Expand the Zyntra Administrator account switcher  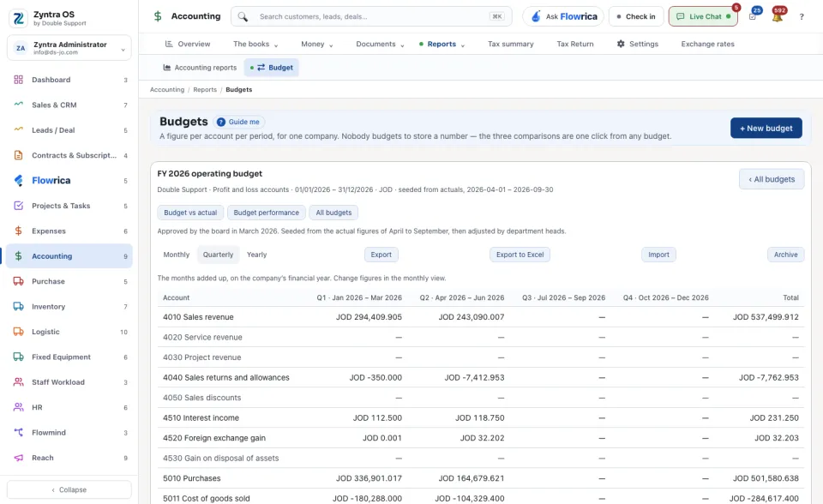click(x=69, y=48)
